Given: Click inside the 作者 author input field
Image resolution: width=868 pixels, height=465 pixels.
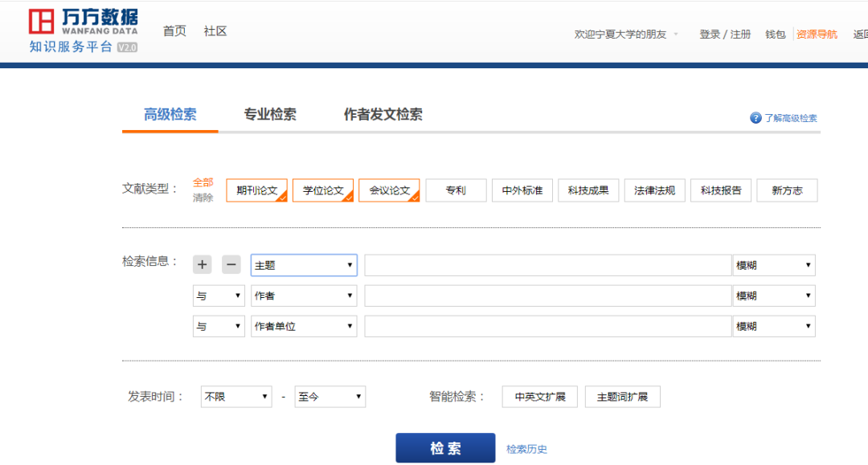Looking at the screenshot, I should click(547, 296).
